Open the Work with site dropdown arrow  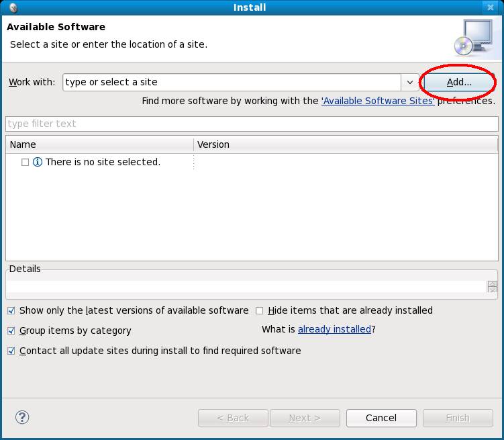410,83
